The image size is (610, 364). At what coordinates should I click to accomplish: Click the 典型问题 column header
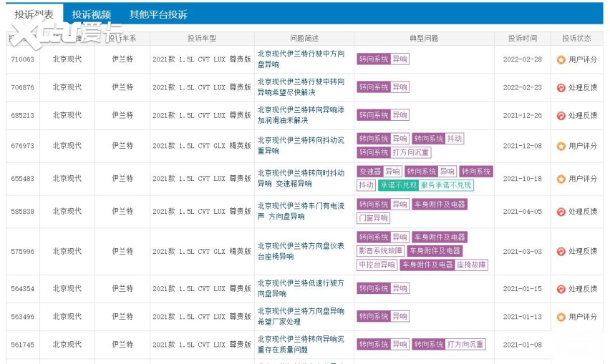point(424,38)
